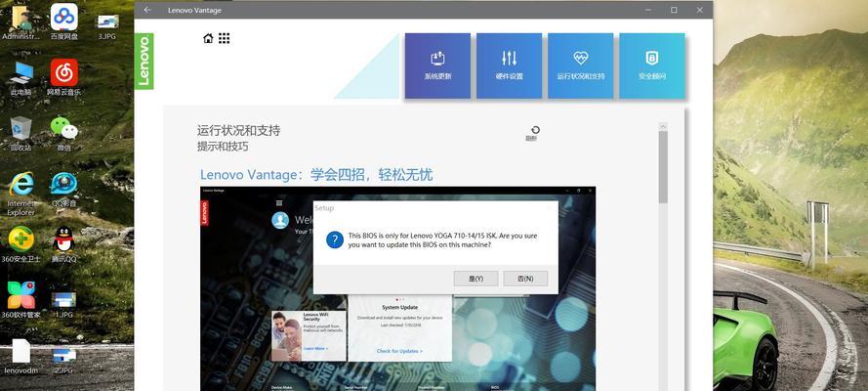The width and height of the screenshot is (868, 391).
Task: Click the green Lenovo logo badge
Action: pos(144,61)
